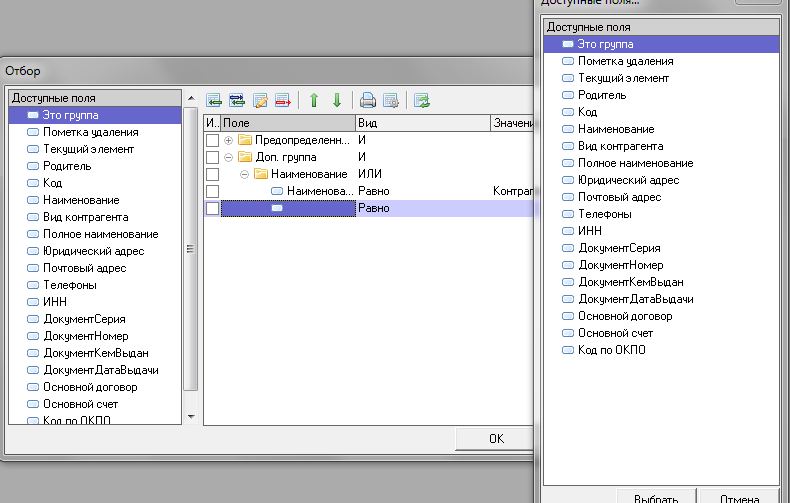Click the green refresh icon in toolbar
Image resolution: width=790 pixels, height=503 pixels.
421,100
